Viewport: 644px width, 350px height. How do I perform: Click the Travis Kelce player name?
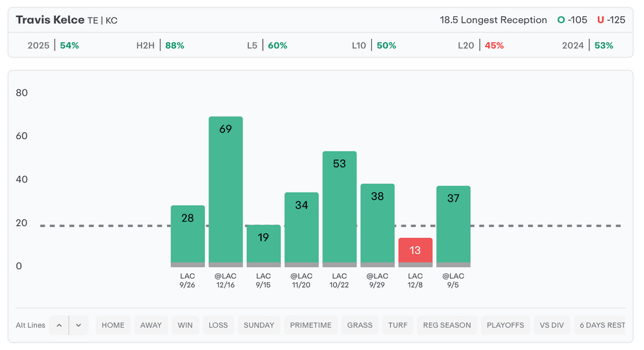click(50, 20)
